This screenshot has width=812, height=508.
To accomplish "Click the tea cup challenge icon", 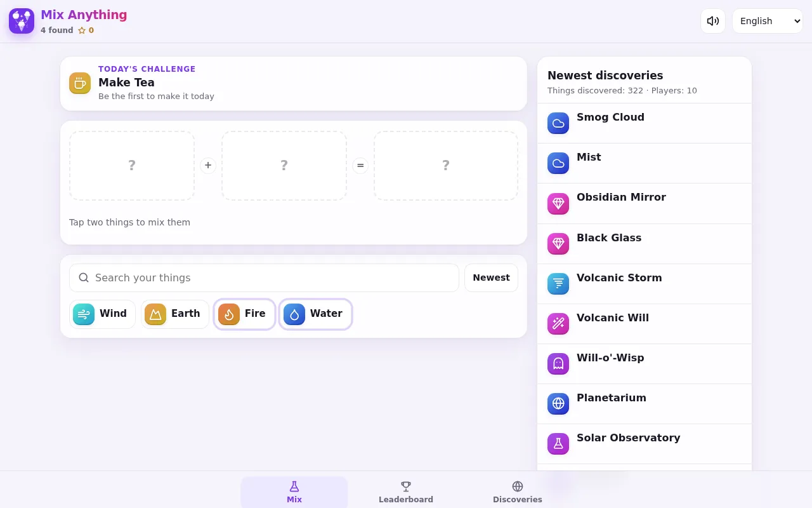I will coord(80,83).
